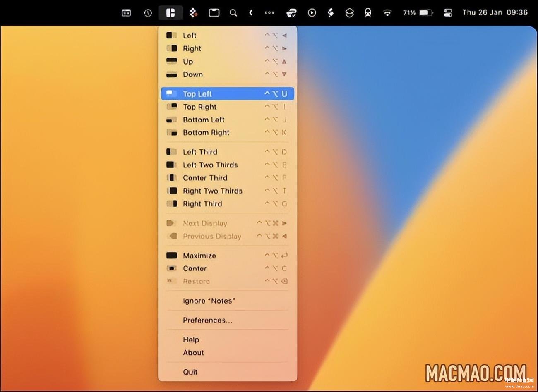Click the date and time Thu 26 Jan
The height and width of the screenshot is (392, 538).
[495, 12]
